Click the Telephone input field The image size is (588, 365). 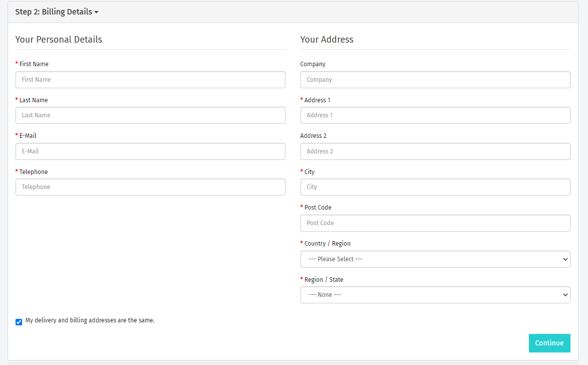click(150, 187)
